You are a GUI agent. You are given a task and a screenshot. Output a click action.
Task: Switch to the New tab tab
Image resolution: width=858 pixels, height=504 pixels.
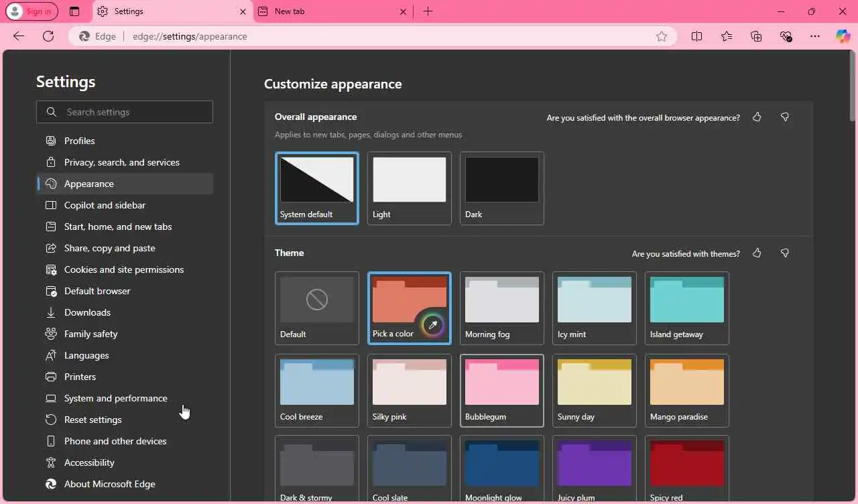point(333,11)
